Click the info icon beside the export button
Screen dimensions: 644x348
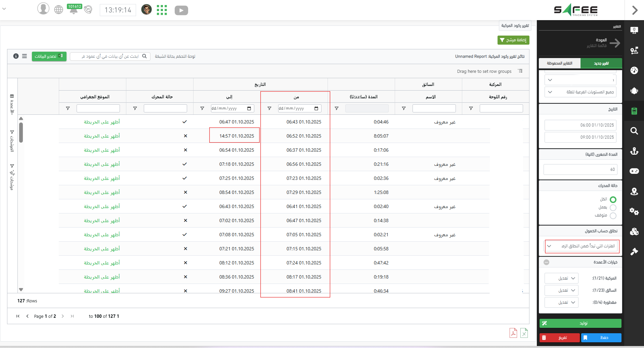coord(16,56)
